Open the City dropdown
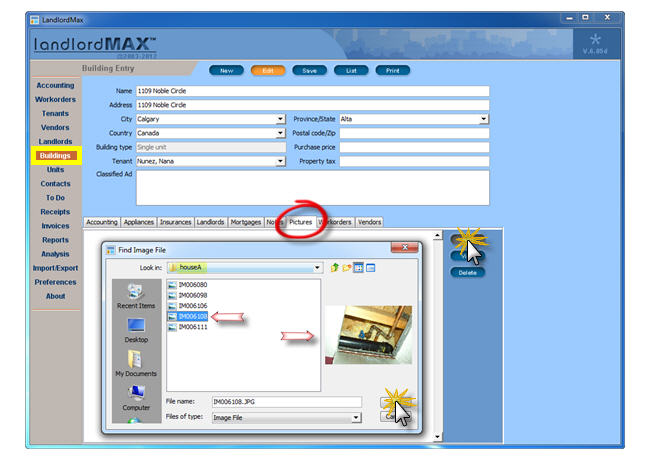The width and height of the screenshot is (650, 460). point(281,119)
